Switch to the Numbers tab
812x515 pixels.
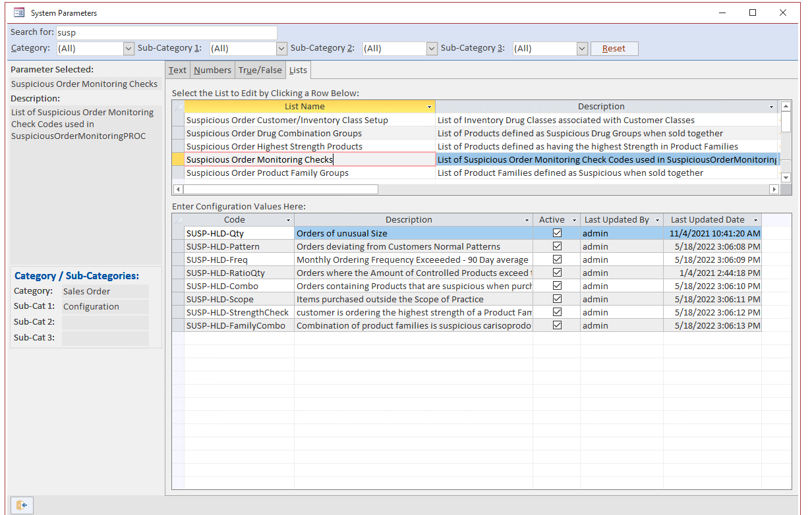[x=212, y=70]
